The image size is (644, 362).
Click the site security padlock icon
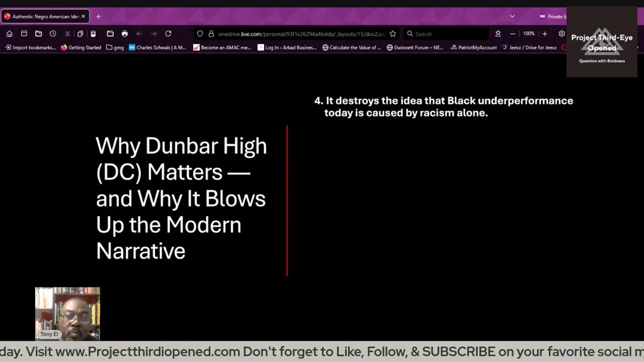(211, 34)
